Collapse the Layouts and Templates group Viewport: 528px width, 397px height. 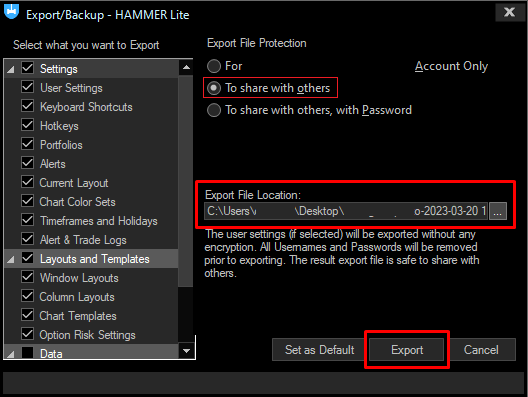[11, 259]
